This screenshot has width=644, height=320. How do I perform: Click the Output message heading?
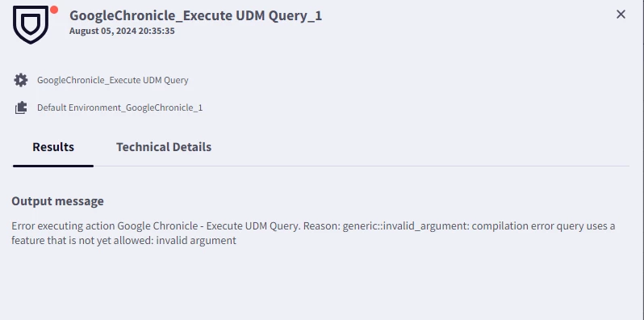(x=57, y=201)
